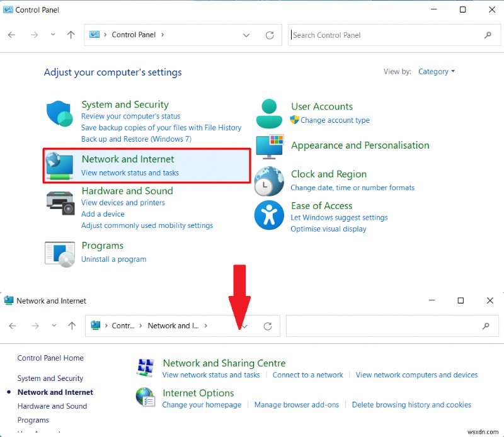Open Delete browsing history and cookies link

pos(411,404)
